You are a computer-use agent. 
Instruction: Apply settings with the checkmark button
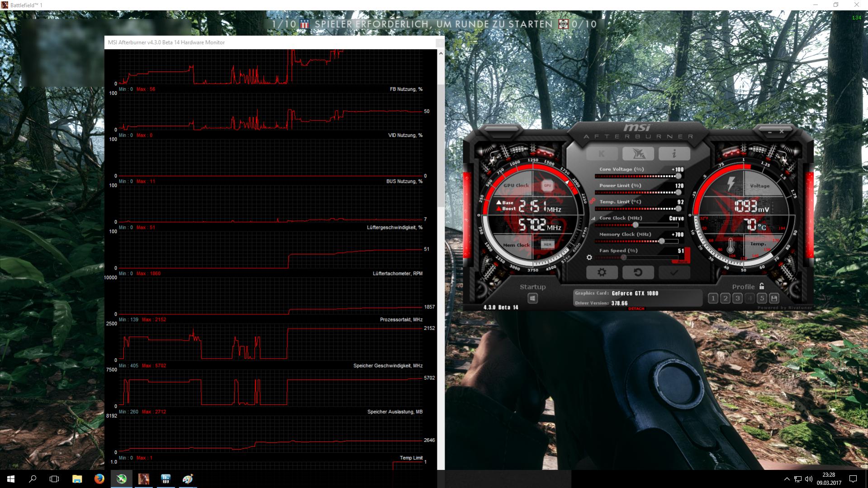pyautogui.click(x=674, y=272)
